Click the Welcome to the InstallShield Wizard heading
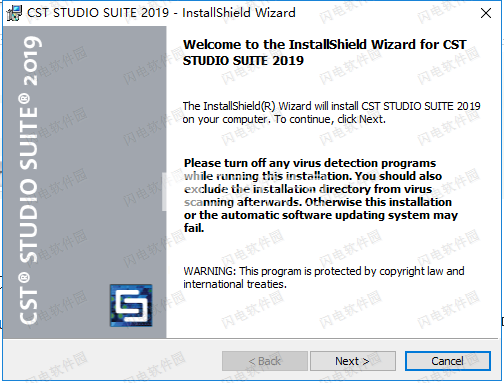 click(x=324, y=45)
